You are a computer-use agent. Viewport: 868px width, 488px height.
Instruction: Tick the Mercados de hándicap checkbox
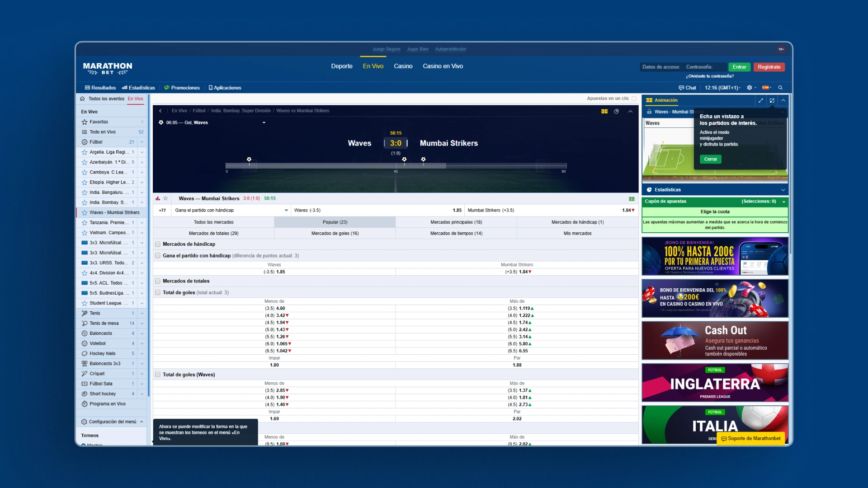click(158, 244)
